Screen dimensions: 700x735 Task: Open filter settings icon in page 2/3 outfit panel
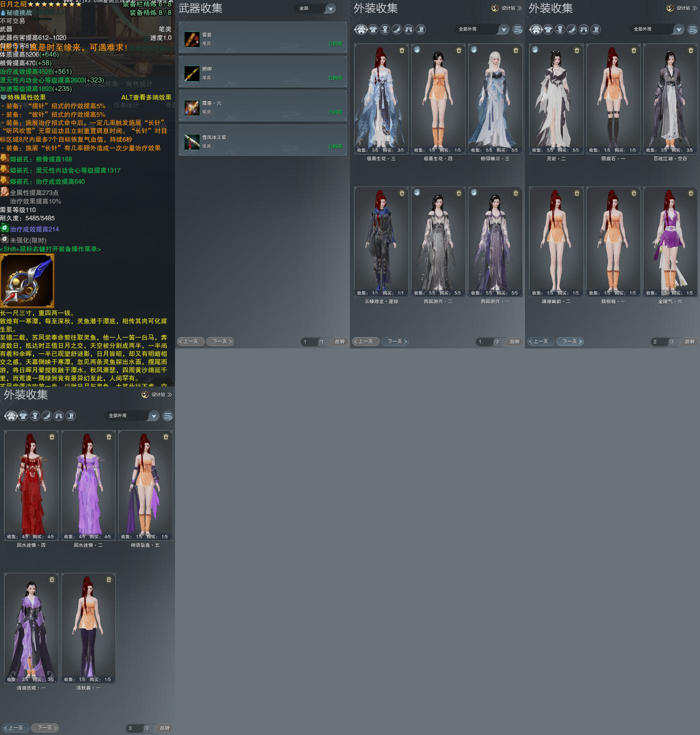(693, 29)
